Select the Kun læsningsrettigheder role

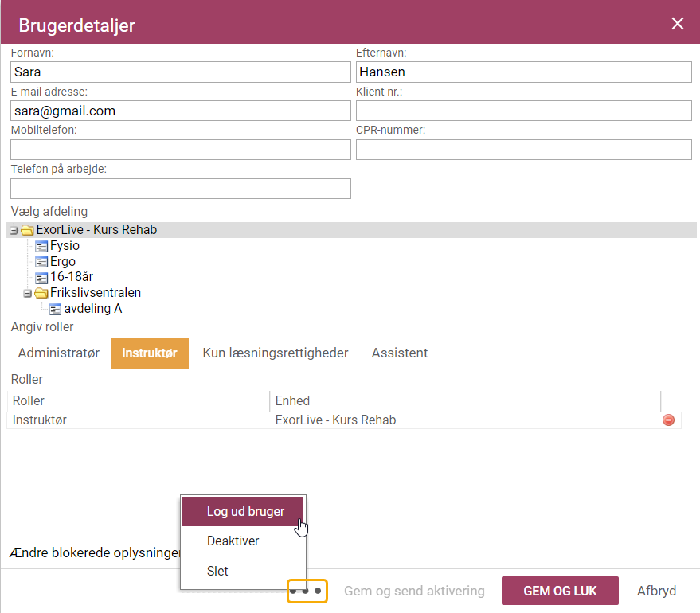click(x=276, y=353)
